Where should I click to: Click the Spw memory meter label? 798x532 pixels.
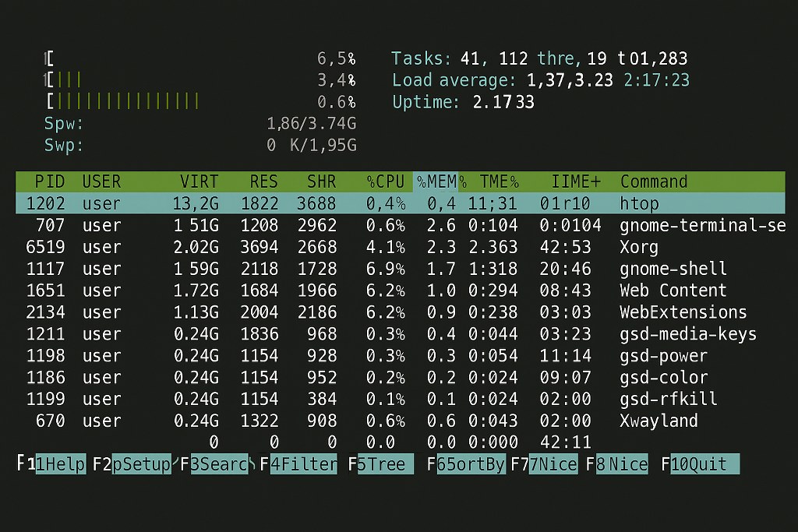coord(64,124)
